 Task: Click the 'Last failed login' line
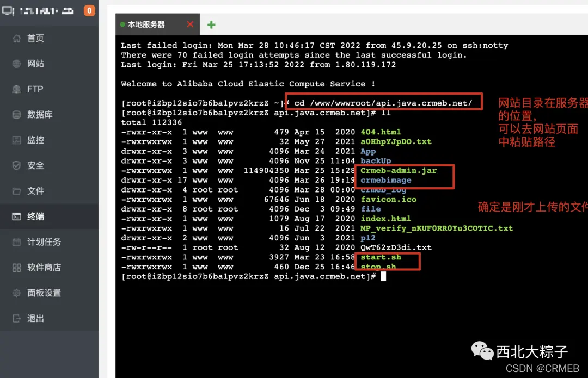pyautogui.click(x=315, y=45)
